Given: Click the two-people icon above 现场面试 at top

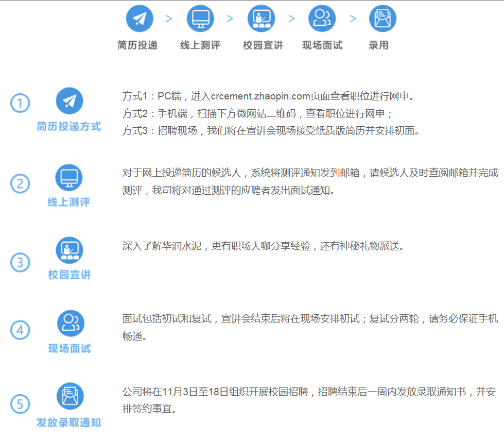Looking at the screenshot, I should point(322,19).
